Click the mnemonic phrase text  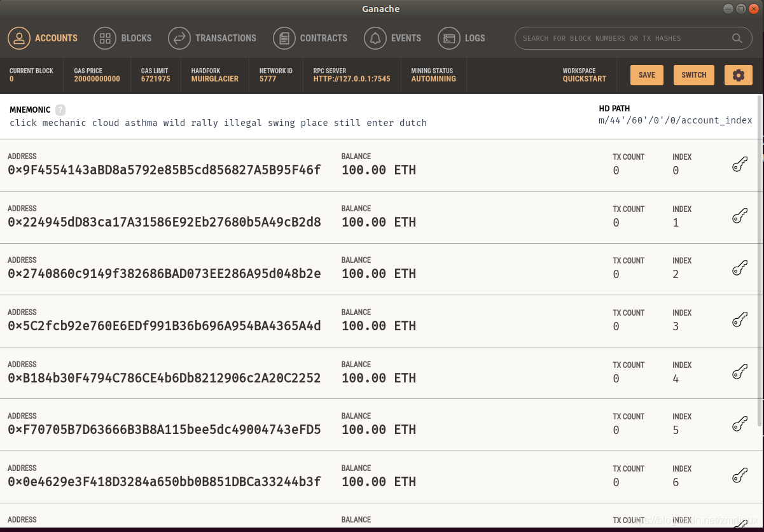(218, 123)
